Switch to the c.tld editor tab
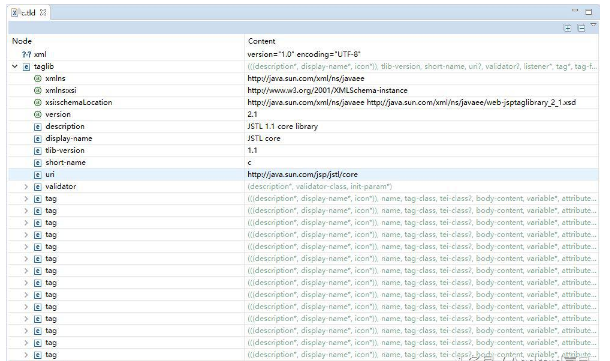610x361 pixels. point(28,13)
